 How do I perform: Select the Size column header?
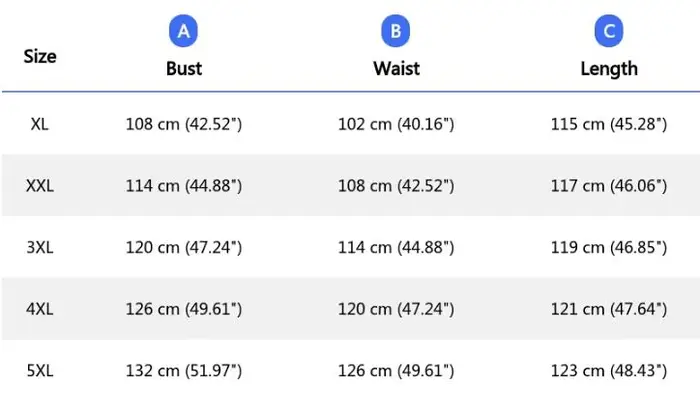[x=40, y=56]
